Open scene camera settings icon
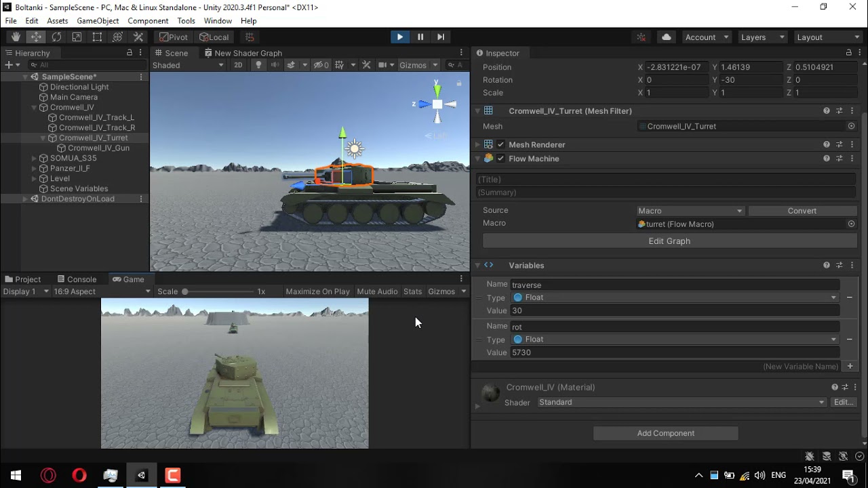The height and width of the screenshot is (488, 868). tap(383, 65)
